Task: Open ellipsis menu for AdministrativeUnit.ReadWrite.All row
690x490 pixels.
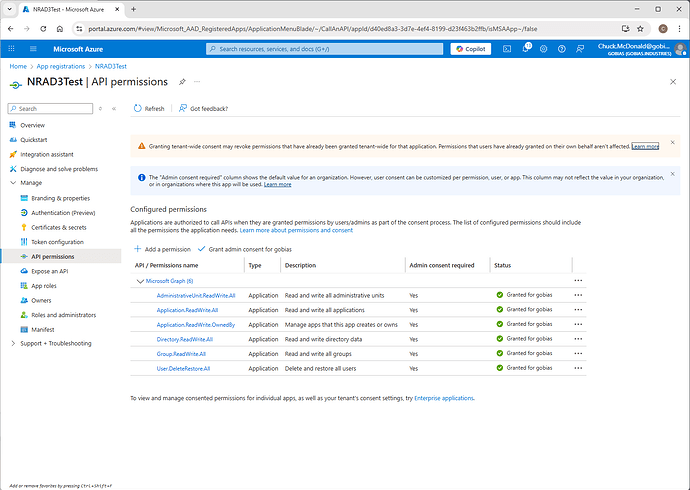Action: tap(578, 295)
